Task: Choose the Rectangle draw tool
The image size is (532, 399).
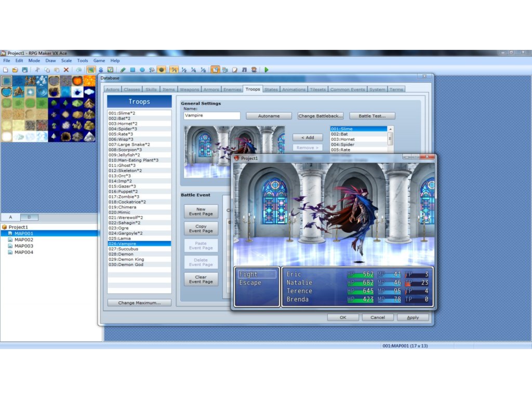Action: (x=132, y=70)
